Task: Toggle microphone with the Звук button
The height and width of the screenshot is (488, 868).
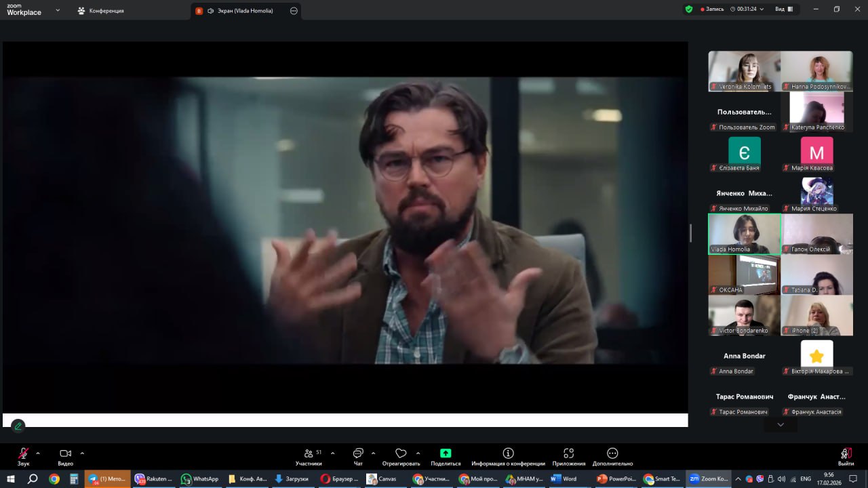Action: pyautogui.click(x=24, y=453)
